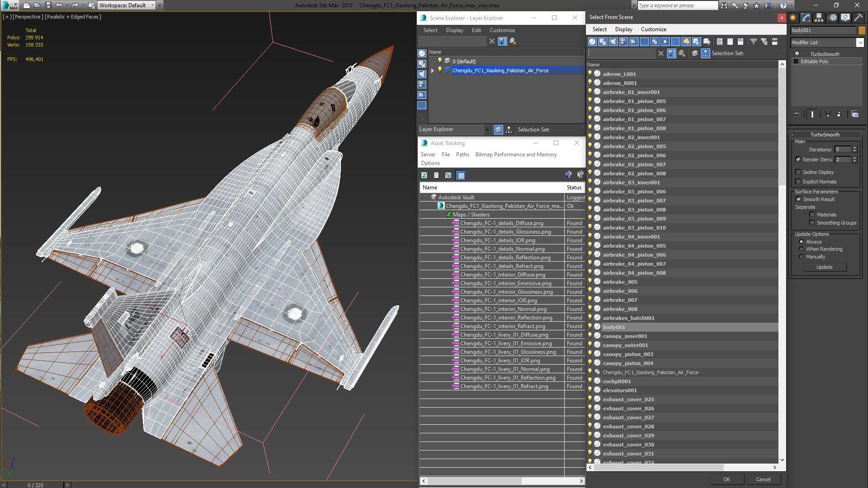Viewport: 868px width, 488px height.
Task: Open the Motion tab in command panel
Action: [833, 18]
